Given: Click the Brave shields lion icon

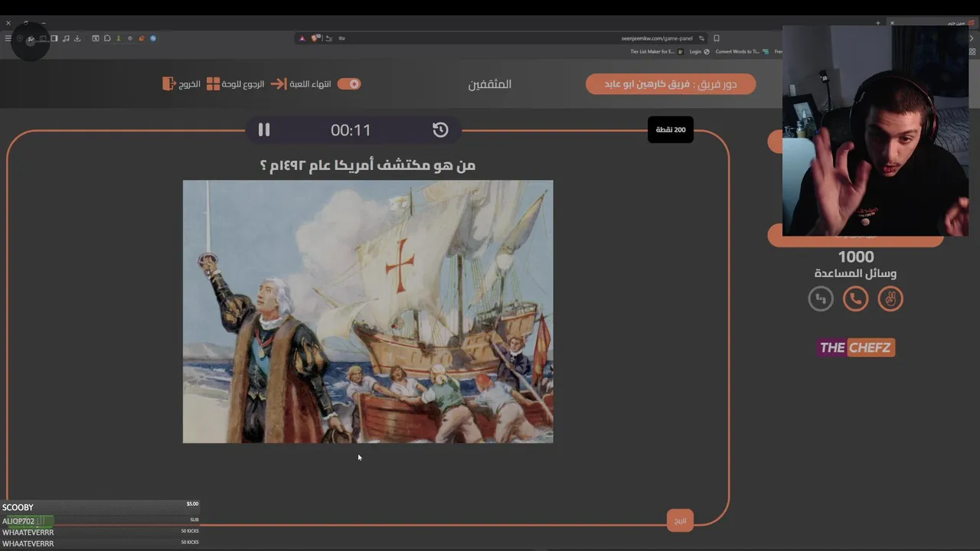Looking at the screenshot, I should tap(315, 38).
